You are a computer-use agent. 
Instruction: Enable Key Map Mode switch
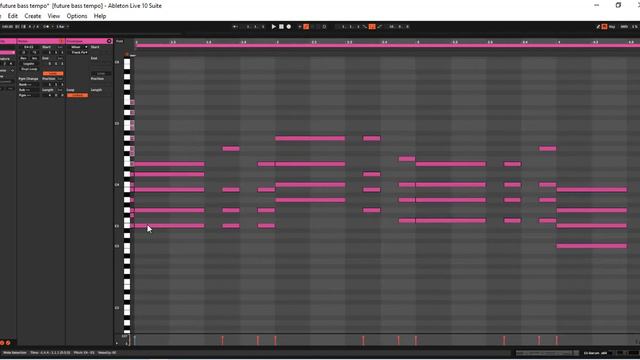[x=612, y=27]
